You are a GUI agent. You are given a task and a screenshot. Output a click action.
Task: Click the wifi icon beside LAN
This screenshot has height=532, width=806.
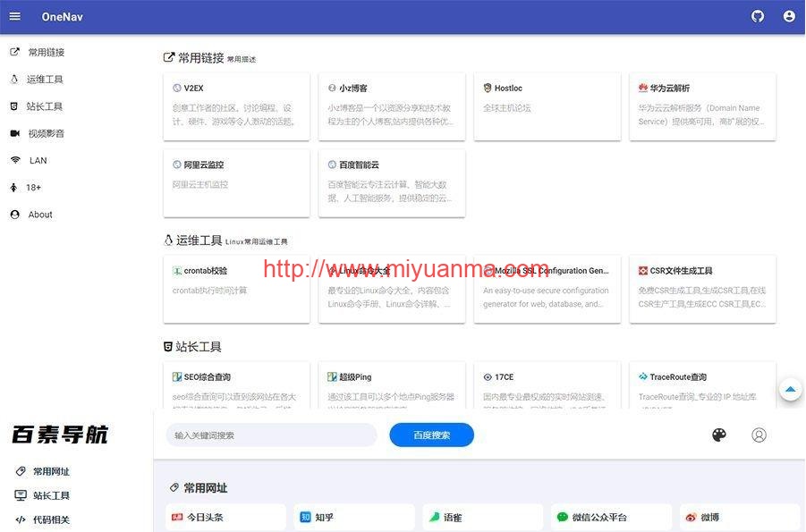(15, 160)
